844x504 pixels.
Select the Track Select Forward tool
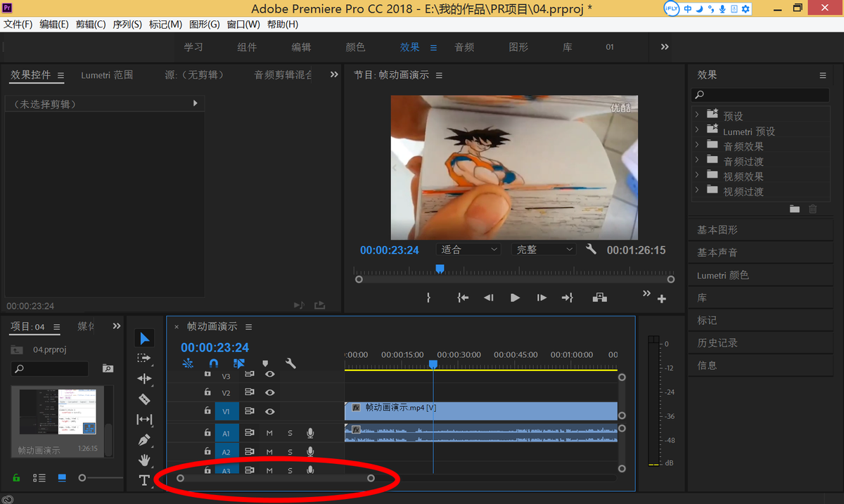144,358
